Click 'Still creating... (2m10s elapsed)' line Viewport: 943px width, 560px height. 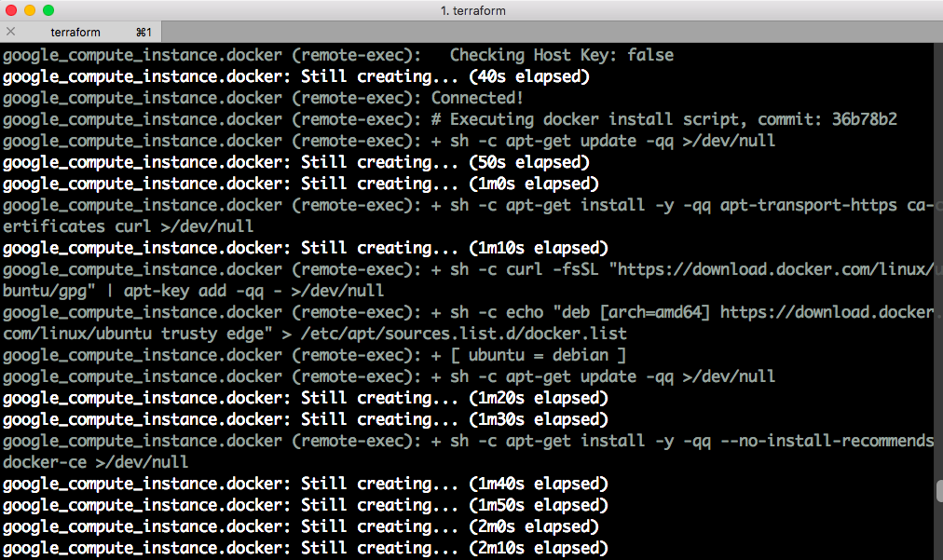coord(306,549)
